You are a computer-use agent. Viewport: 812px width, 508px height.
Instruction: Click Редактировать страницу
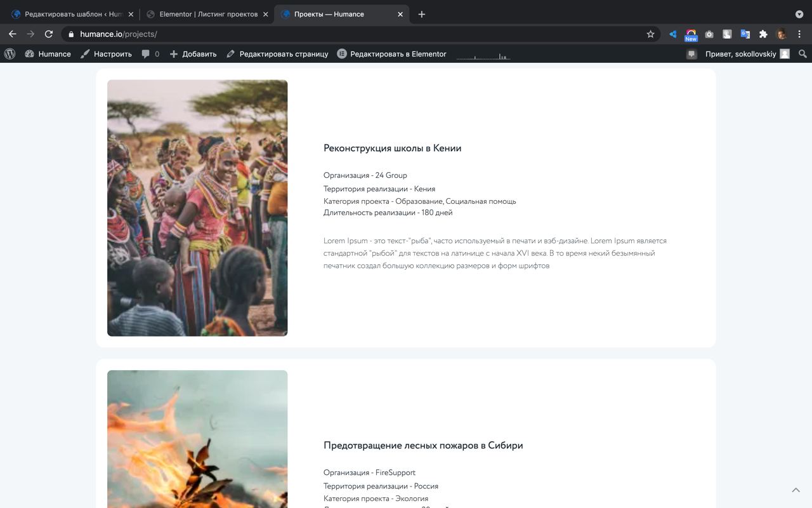point(277,54)
